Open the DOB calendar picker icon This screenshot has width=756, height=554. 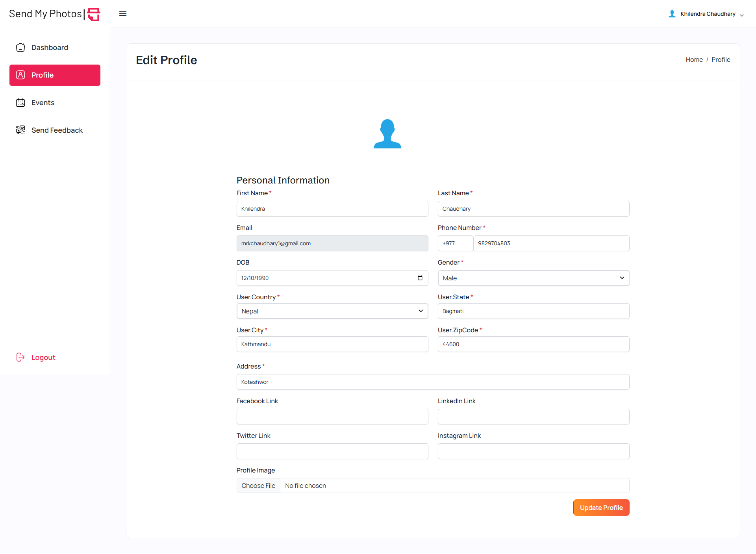click(420, 278)
